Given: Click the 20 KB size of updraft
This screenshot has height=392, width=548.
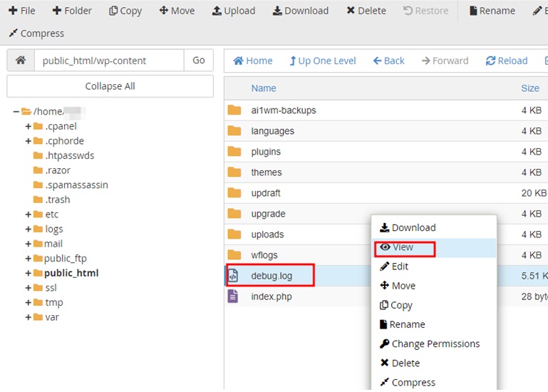Looking at the screenshot, I should click(534, 193).
